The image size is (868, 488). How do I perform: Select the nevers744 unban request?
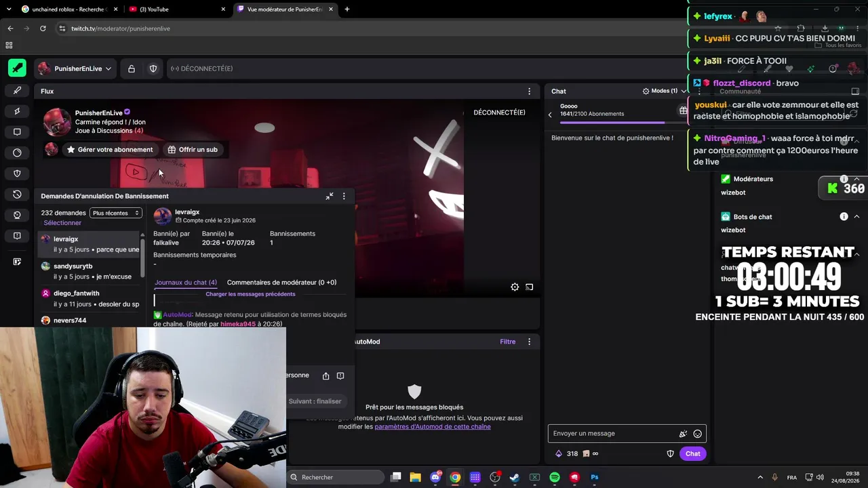tap(90, 320)
